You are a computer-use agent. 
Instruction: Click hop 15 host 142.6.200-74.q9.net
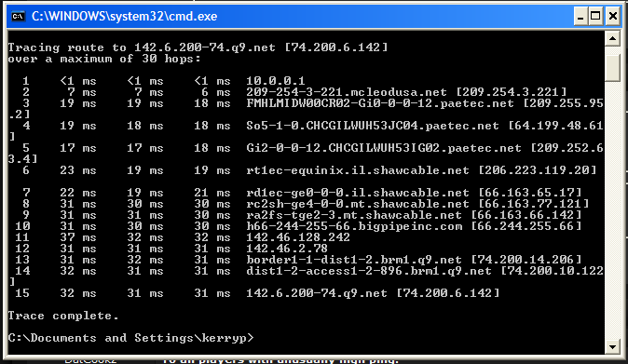point(317,294)
